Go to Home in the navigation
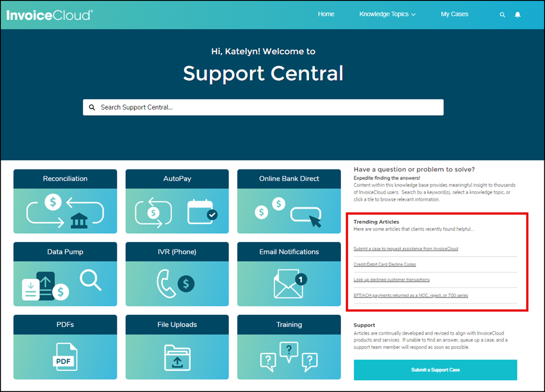 [326, 15]
